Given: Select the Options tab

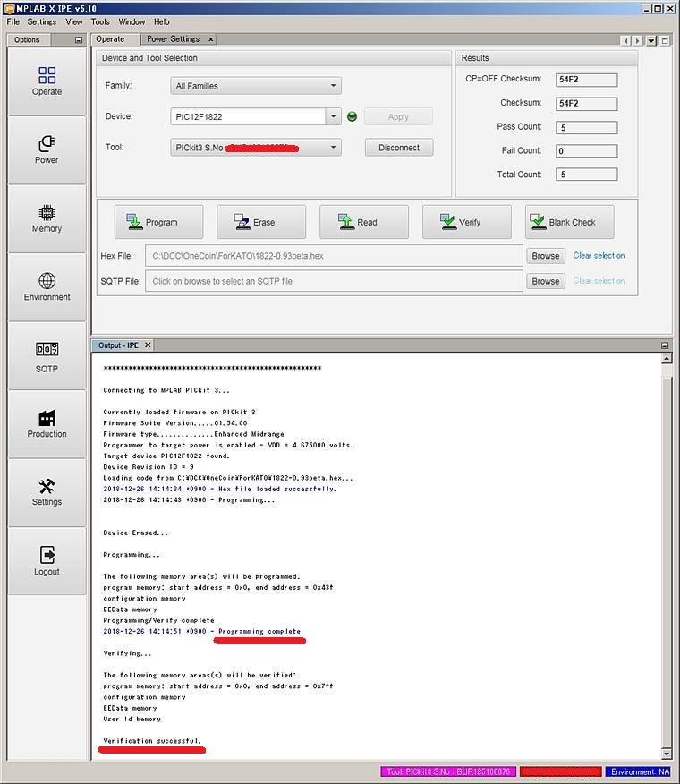Looking at the screenshot, I should click(x=27, y=40).
